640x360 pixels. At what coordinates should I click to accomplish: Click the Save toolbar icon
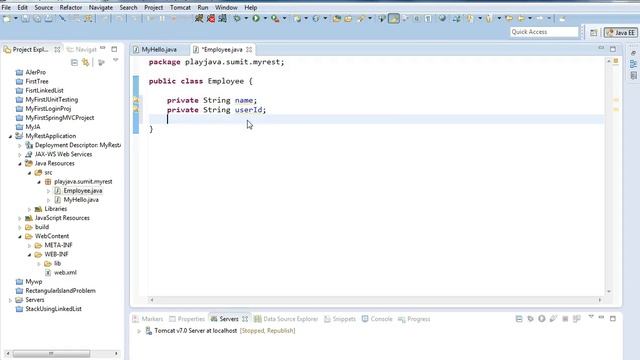click(25, 19)
